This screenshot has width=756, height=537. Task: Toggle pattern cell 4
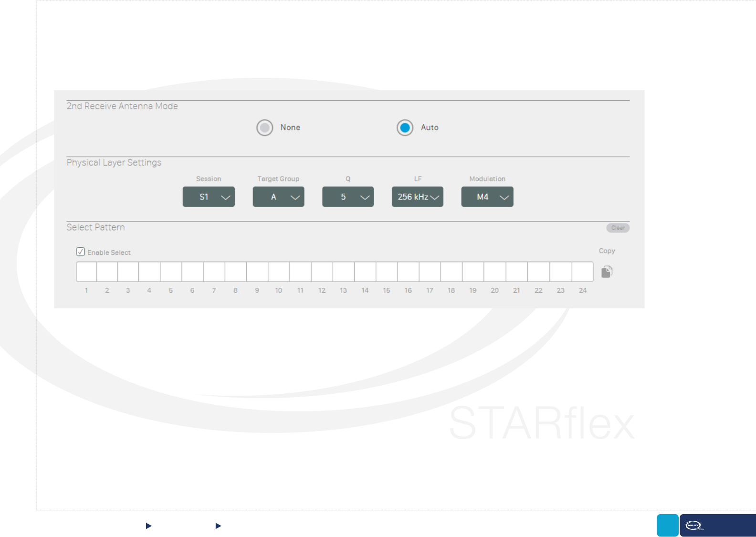click(x=149, y=272)
